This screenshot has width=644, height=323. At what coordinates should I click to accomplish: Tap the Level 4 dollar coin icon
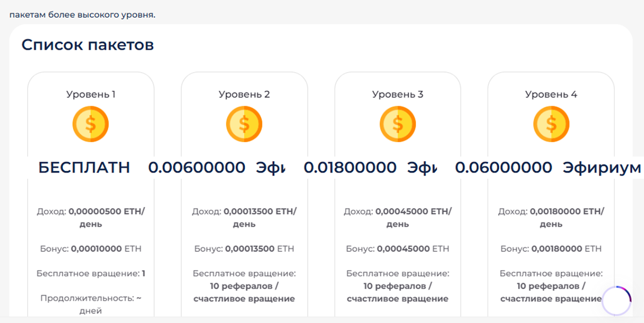(551, 124)
